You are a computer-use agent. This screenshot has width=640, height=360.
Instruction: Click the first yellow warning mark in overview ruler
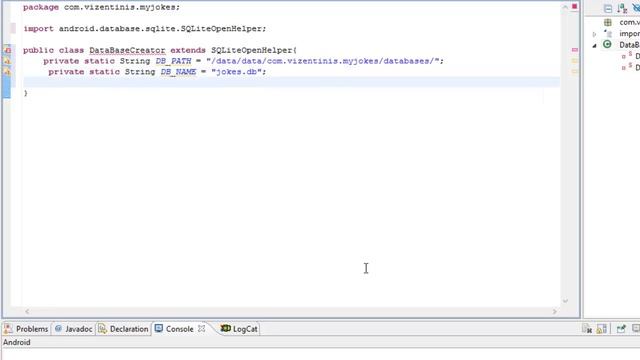[x=575, y=61]
